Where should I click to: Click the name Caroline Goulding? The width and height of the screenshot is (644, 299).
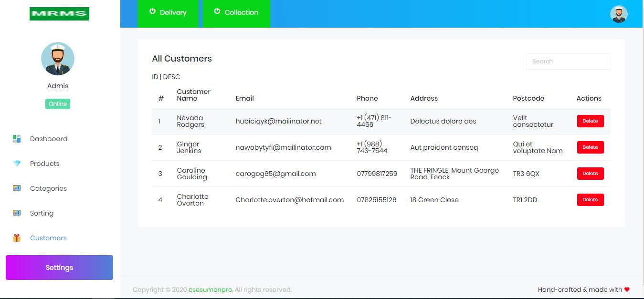tap(192, 174)
